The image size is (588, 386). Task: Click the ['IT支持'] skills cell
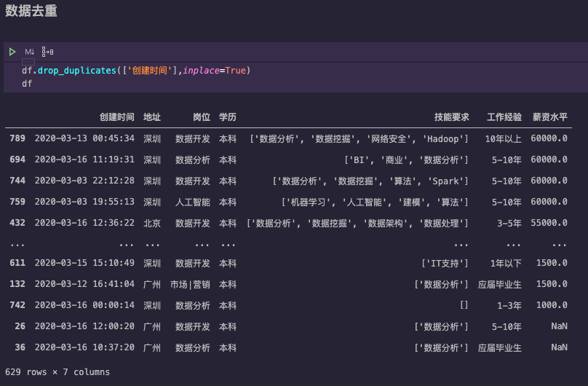click(x=445, y=263)
